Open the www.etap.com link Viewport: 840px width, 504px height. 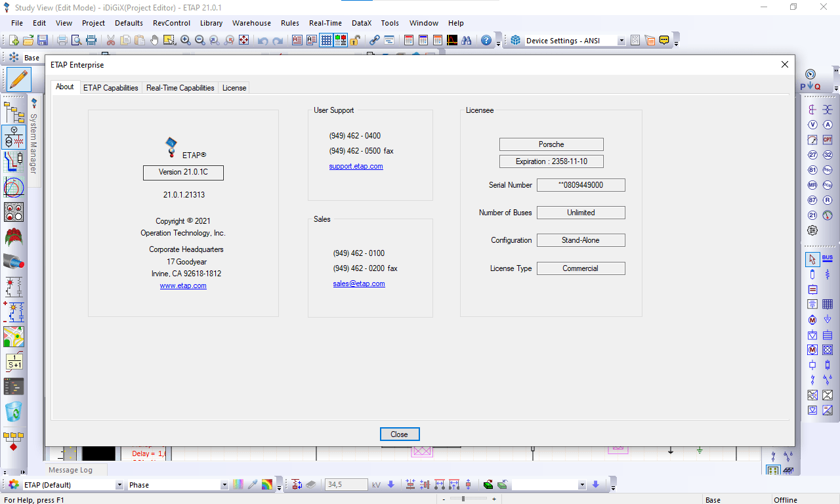tap(183, 285)
